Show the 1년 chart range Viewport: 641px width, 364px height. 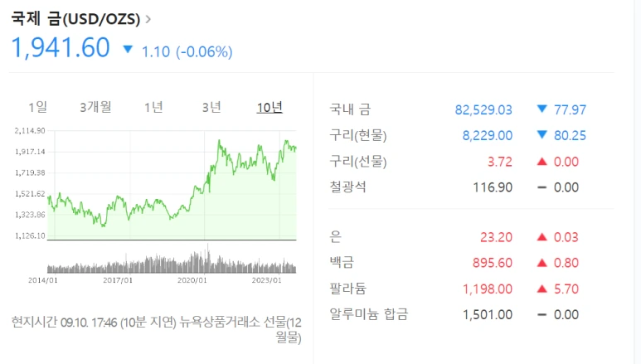pyautogui.click(x=153, y=107)
